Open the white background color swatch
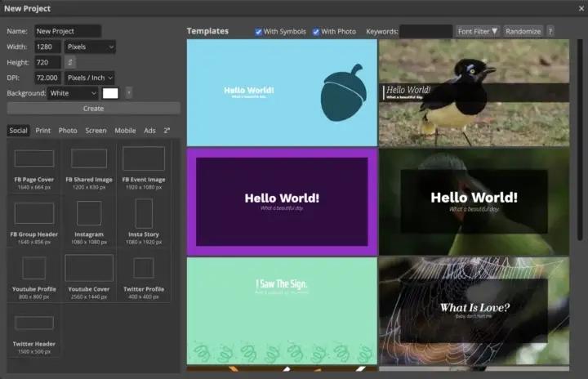Viewport: 588px width, 379px height. (110, 93)
